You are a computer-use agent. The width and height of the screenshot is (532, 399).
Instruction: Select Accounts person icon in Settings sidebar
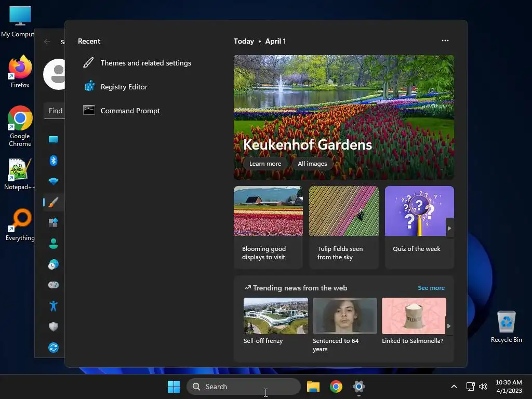(x=54, y=243)
